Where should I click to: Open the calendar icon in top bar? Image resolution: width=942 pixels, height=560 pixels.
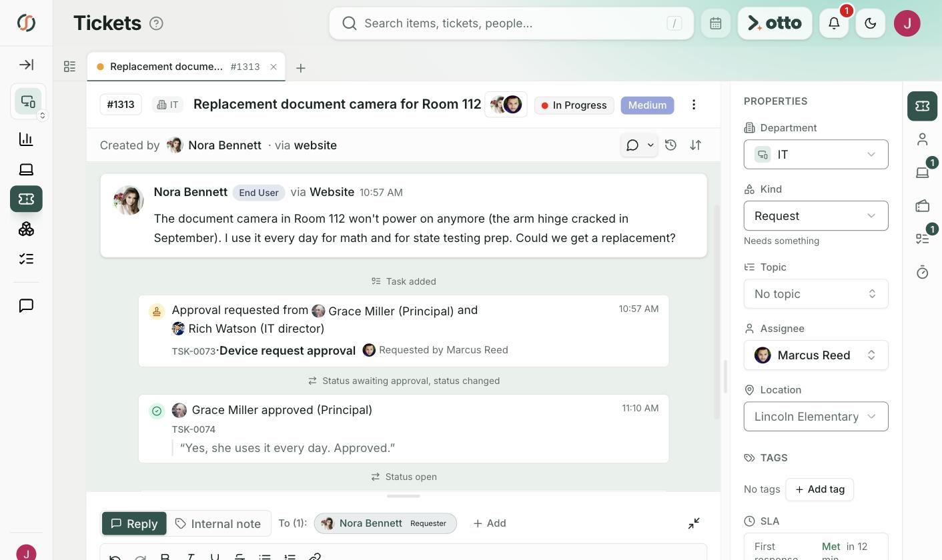pos(715,23)
